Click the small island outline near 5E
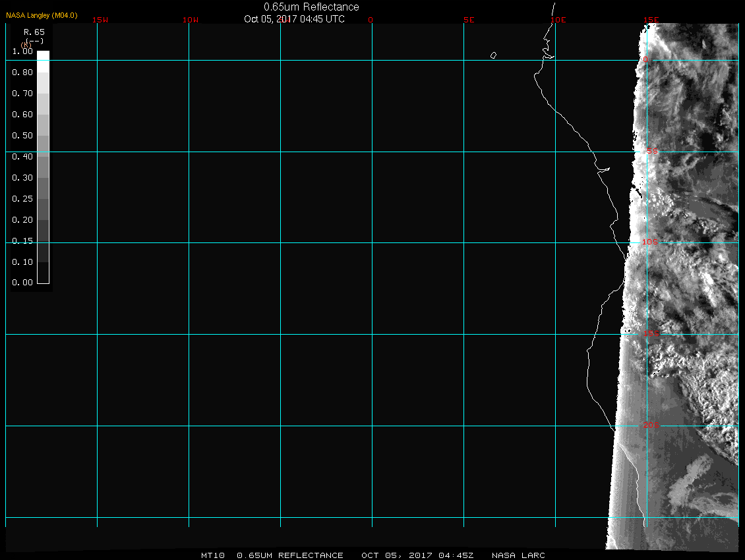Image resolution: width=745 pixels, height=560 pixels. 493,55
